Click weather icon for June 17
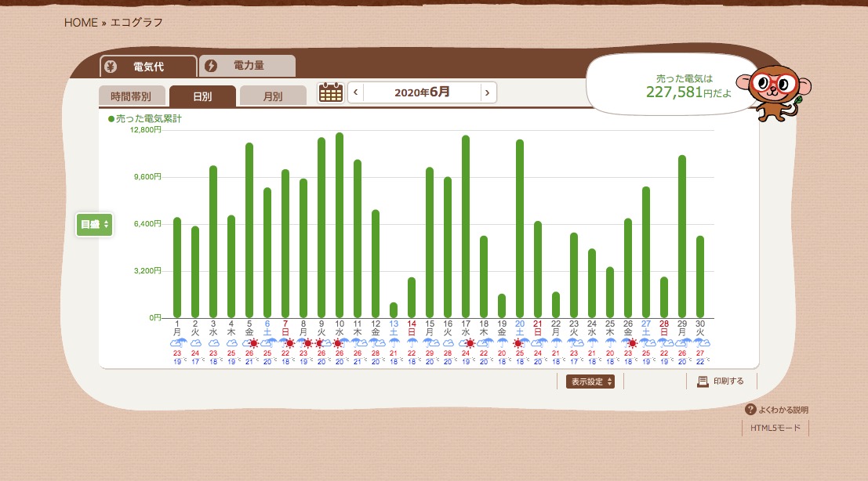This screenshot has width=868, height=481. 466,343
